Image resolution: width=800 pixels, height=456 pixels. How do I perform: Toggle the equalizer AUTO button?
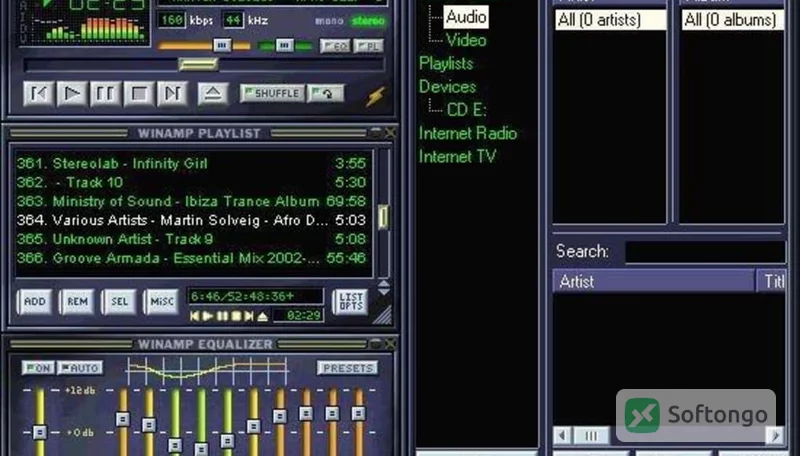coord(80,368)
